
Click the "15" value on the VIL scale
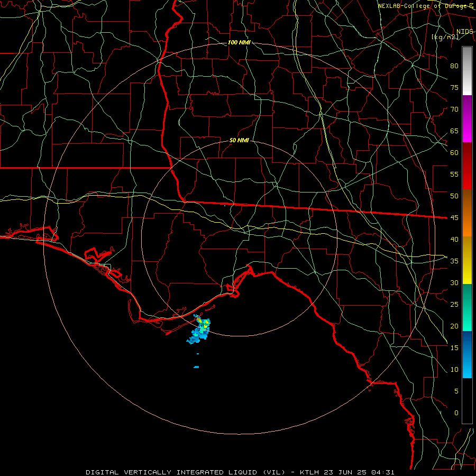tap(454, 347)
